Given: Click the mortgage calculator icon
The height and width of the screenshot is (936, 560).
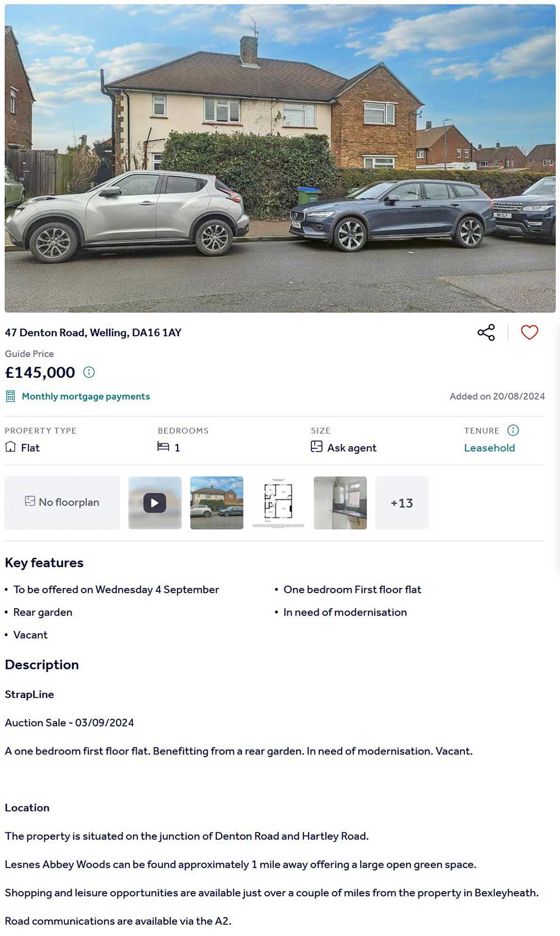Looking at the screenshot, I should click(10, 396).
